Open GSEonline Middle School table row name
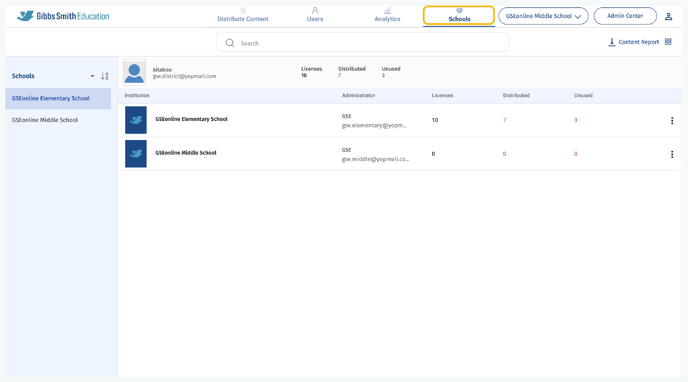 click(186, 153)
